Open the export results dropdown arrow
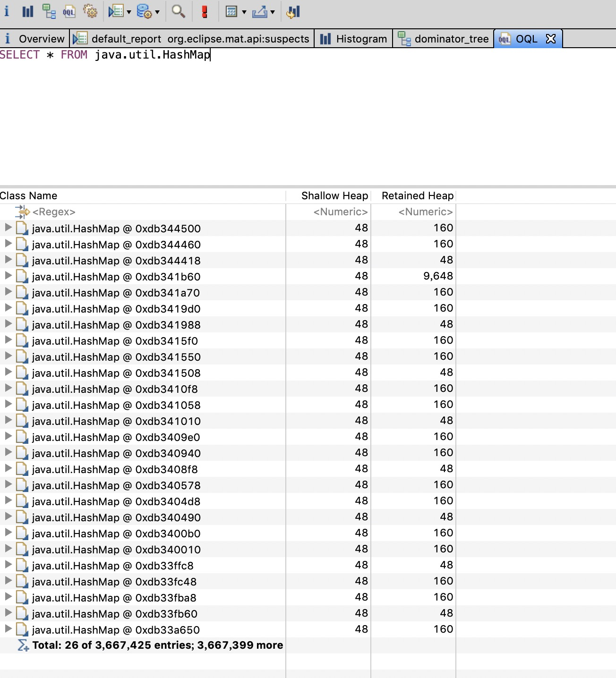 (273, 12)
